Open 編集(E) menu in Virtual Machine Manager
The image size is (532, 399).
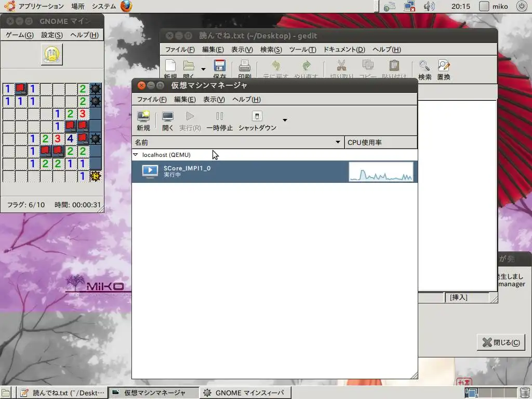coord(185,99)
